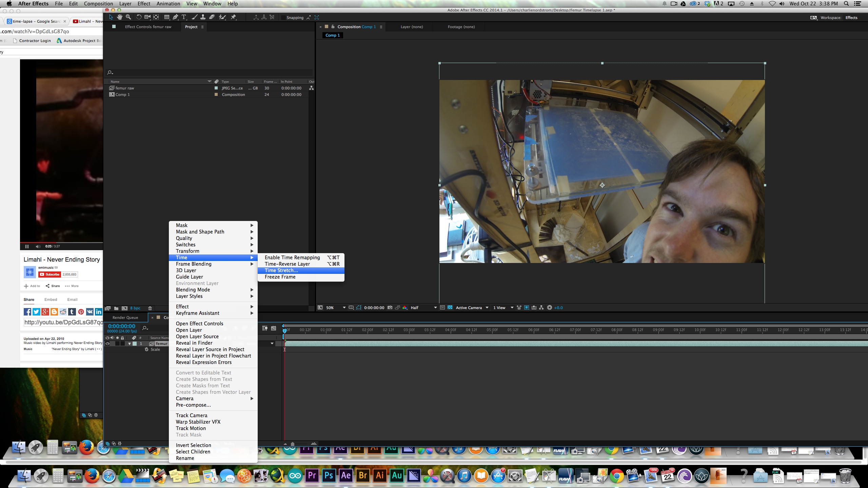Select the Roto Brush tool
868x488 pixels.
222,17
